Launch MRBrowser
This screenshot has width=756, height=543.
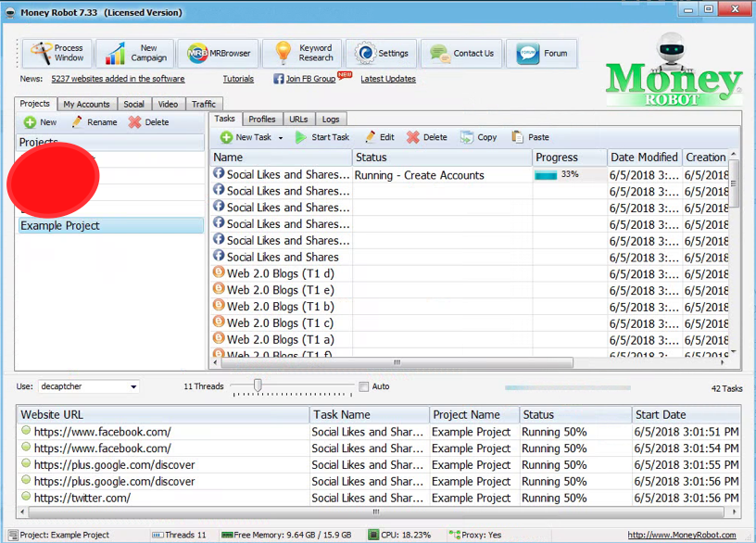coord(219,53)
